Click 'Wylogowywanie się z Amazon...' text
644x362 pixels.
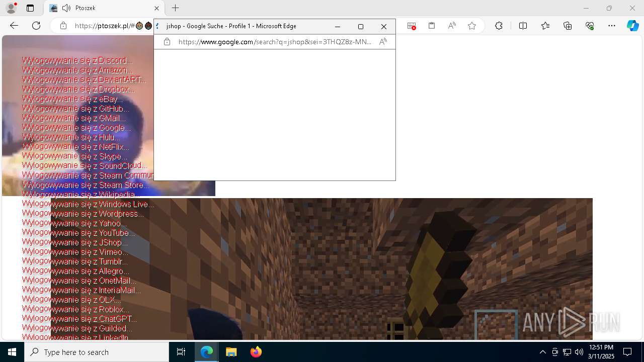click(x=77, y=70)
